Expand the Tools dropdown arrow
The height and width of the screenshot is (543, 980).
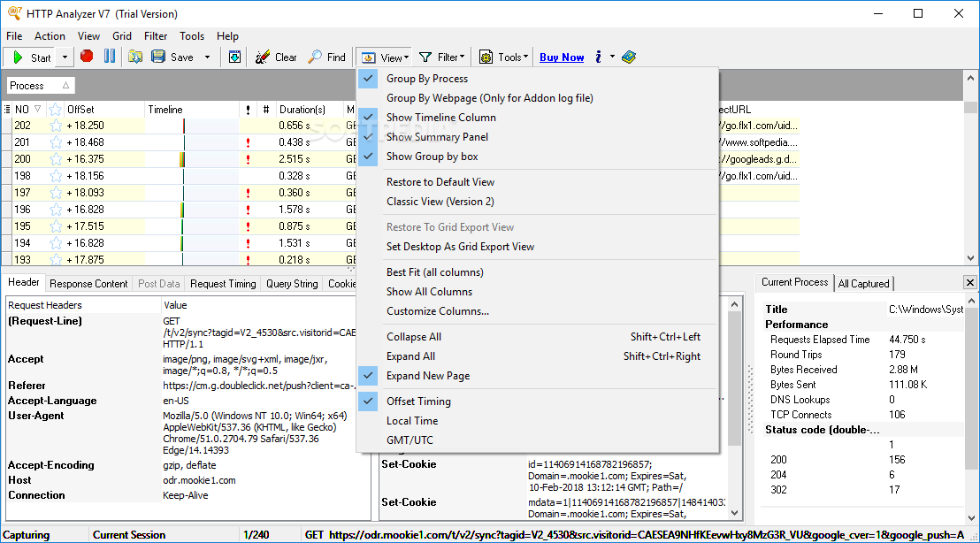525,57
